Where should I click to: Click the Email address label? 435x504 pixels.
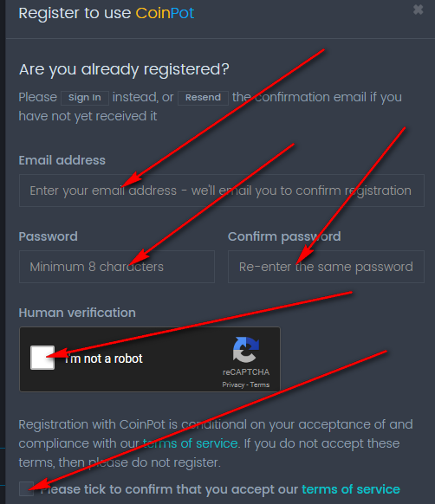62,160
